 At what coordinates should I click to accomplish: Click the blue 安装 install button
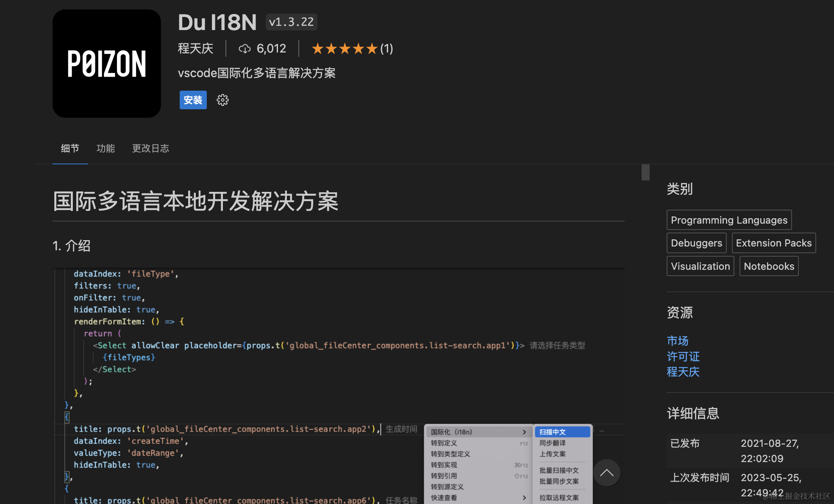(193, 100)
